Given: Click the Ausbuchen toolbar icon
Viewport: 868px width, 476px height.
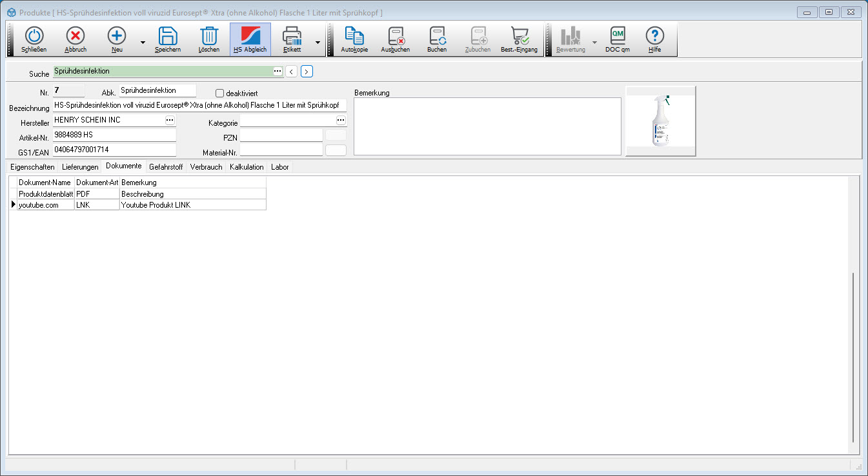Looking at the screenshot, I should tap(396, 37).
